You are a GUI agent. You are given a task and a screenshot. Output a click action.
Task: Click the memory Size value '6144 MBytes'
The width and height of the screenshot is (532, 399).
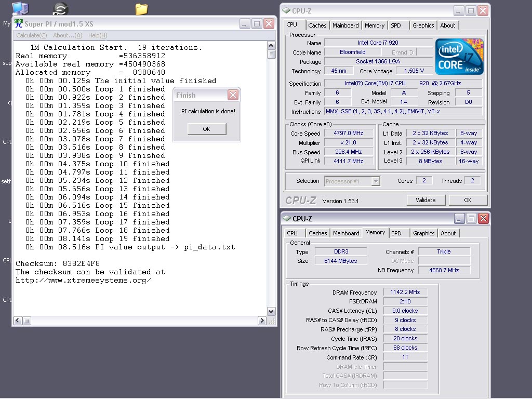point(341,261)
